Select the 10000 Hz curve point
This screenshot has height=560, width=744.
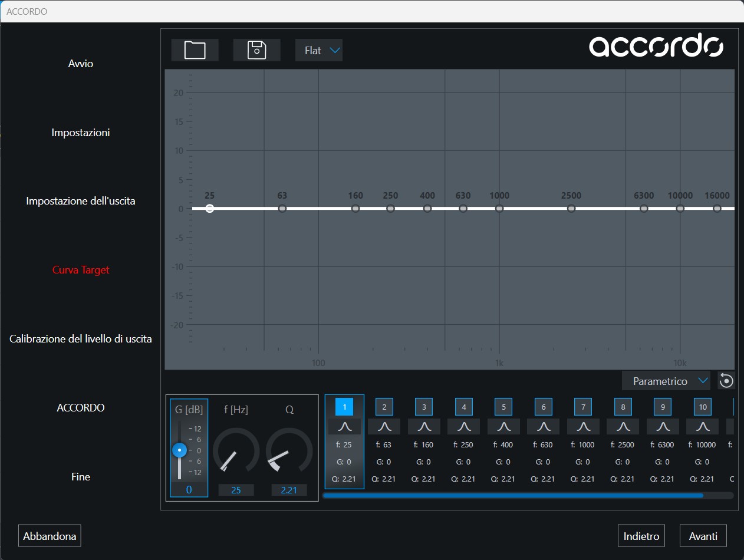(x=680, y=208)
